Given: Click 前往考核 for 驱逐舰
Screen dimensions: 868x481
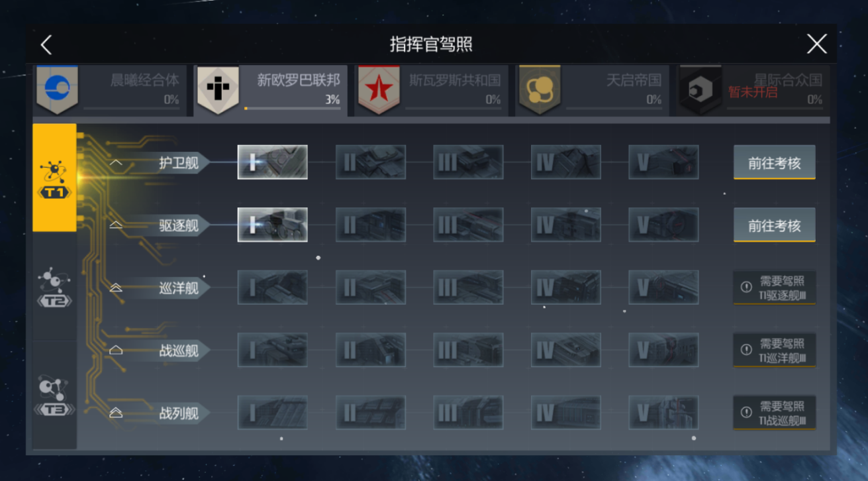Looking at the screenshot, I should pos(775,225).
